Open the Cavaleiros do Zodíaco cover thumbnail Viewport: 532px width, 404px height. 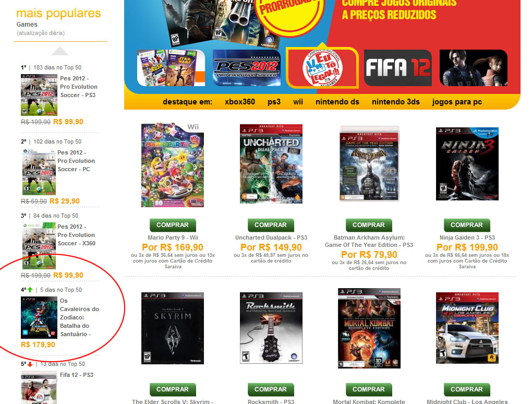pyautogui.click(x=39, y=317)
